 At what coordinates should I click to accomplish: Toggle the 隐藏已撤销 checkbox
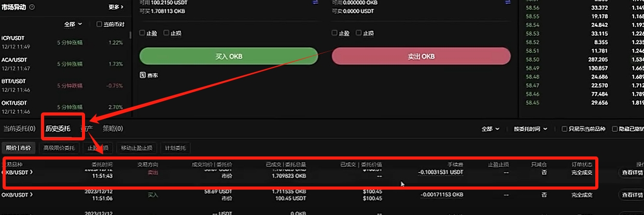point(615,129)
